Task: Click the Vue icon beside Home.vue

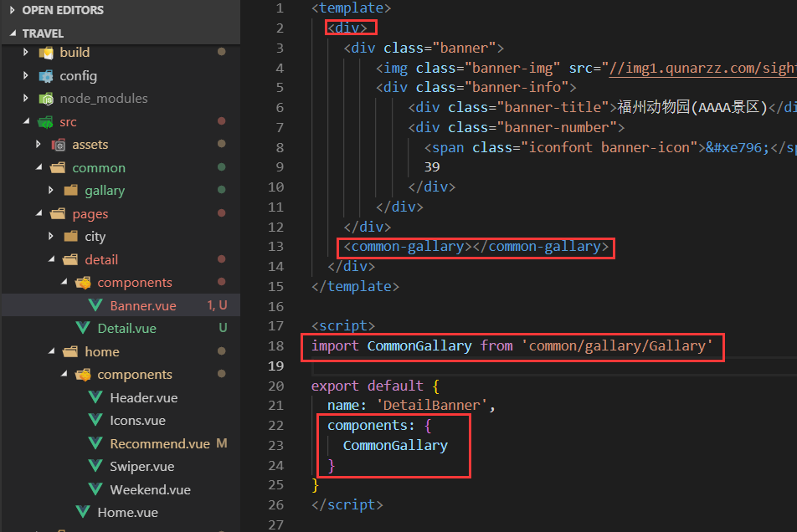Action: pos(83,512)
